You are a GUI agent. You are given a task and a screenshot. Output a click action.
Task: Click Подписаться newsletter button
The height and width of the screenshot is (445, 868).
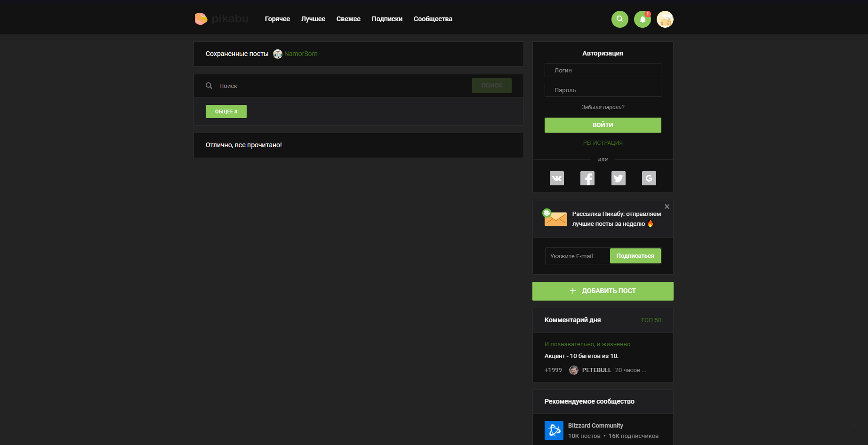[x=635, y=256]
